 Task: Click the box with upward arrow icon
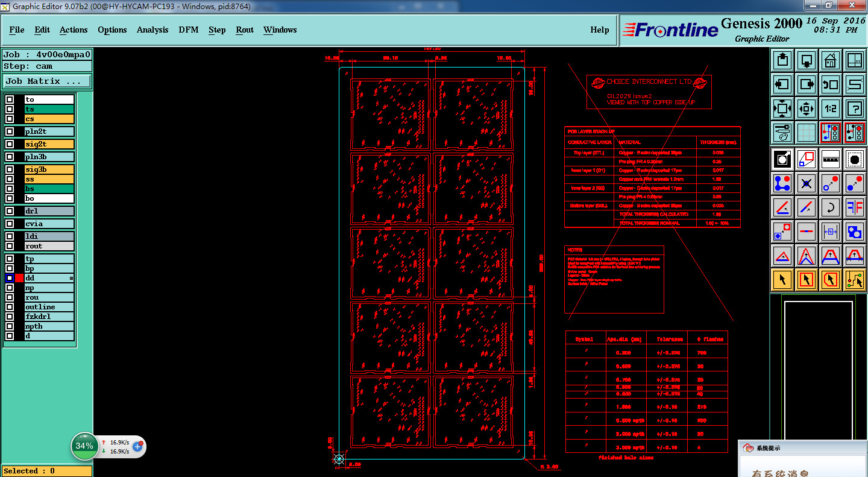782,60
